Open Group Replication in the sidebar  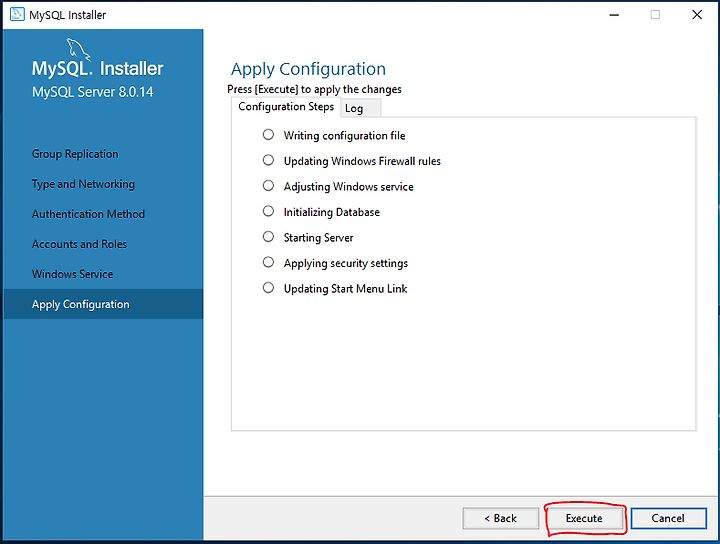click(75, 154)
